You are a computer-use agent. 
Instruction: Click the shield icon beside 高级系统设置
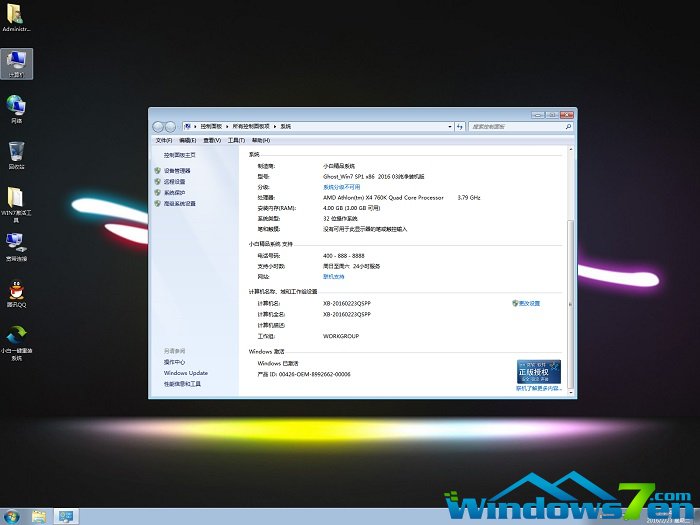point(157,204)
